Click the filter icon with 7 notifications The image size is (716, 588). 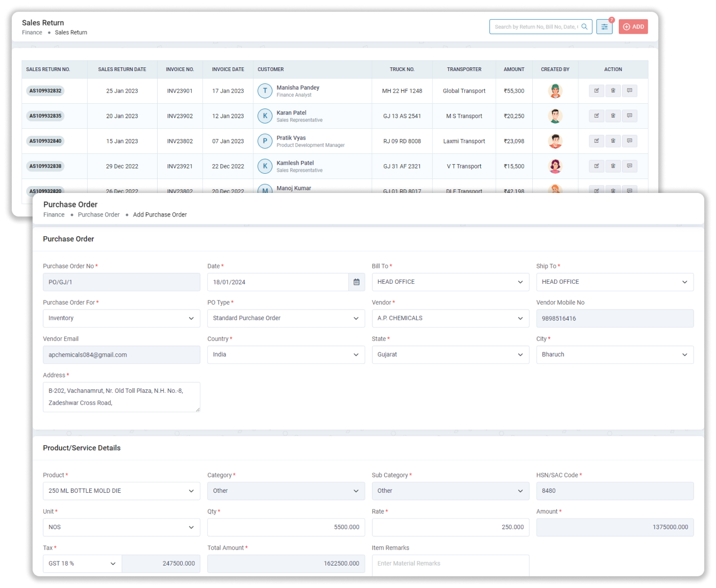pos(604,26)
